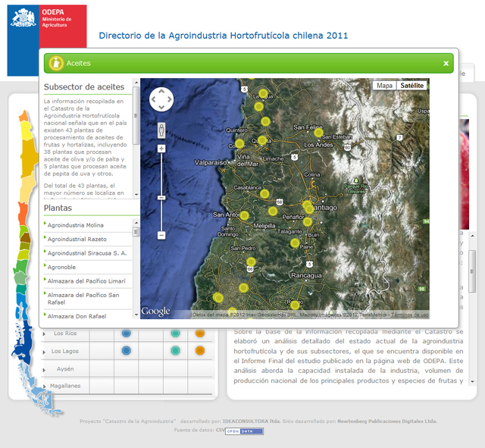Select Almazara Don Rafael in list
Image resolution: width=485 pixels, height=448 pixels.
point(77,316)
